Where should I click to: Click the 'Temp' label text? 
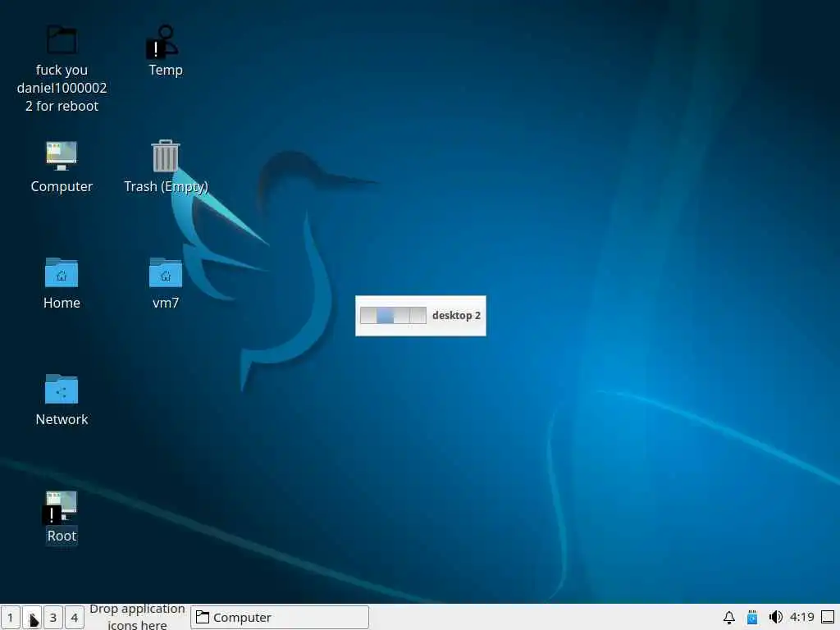tap(166, 71)
